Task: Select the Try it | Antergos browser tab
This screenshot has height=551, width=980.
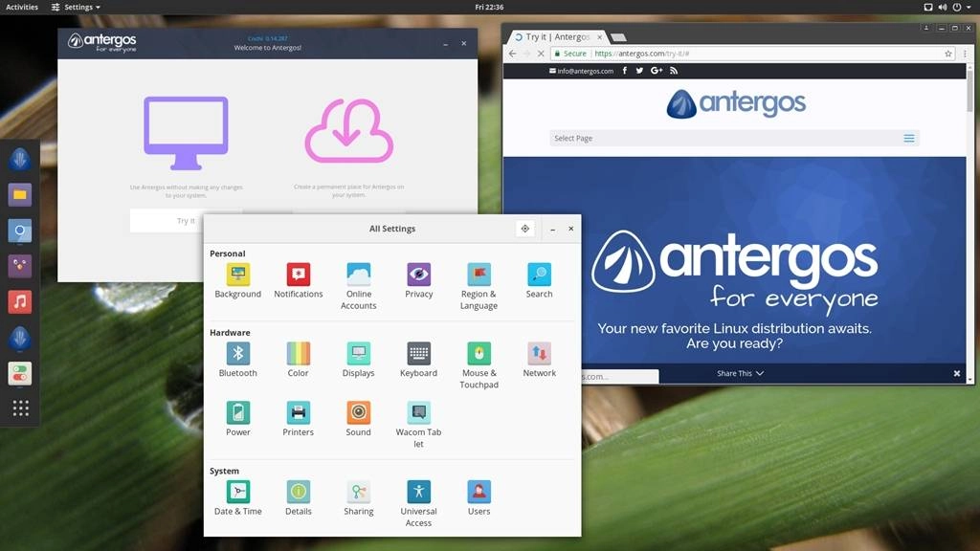Action: [x=556, y=37]
